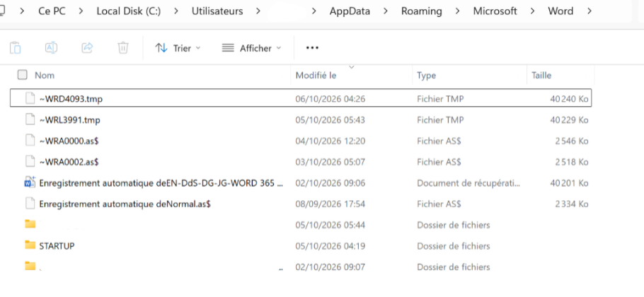Click the Delete trash icon in toolbar
This screenshot has width=644, height=297.
tap(123, 48)
